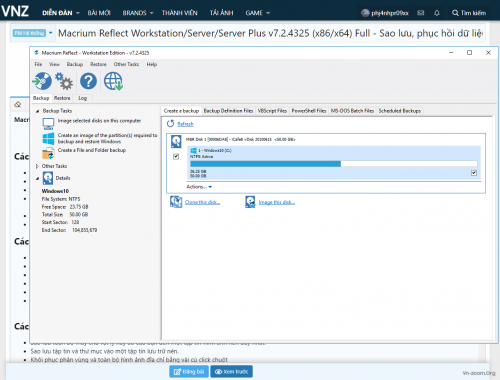Open the Restore menu
The width and height of the screenshot is (500, 380).
pos(98,64)
